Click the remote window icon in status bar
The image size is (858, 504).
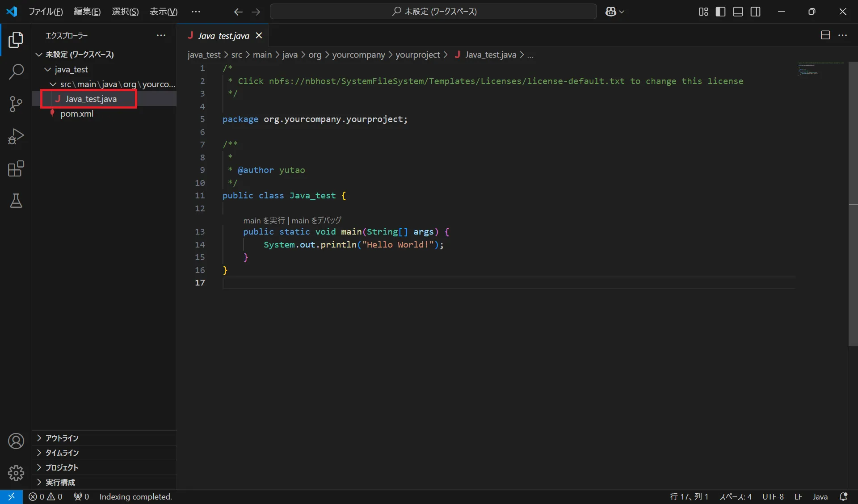pos(11,496)
